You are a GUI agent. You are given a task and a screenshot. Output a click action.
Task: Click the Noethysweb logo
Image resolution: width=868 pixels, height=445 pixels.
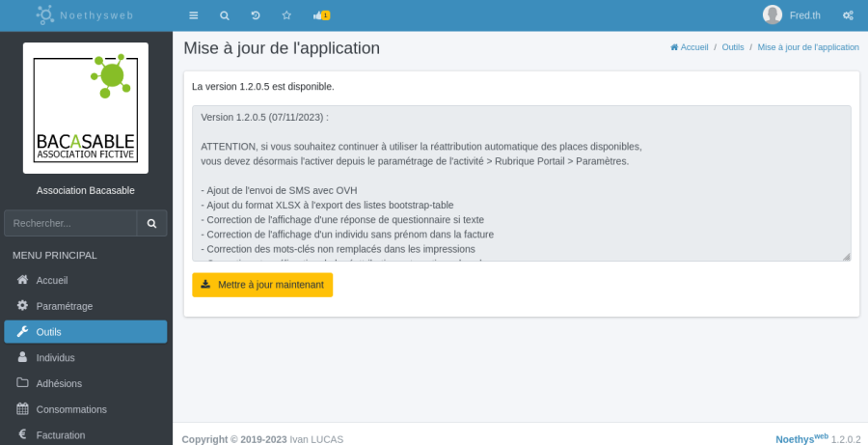click(x=86, y=15)
